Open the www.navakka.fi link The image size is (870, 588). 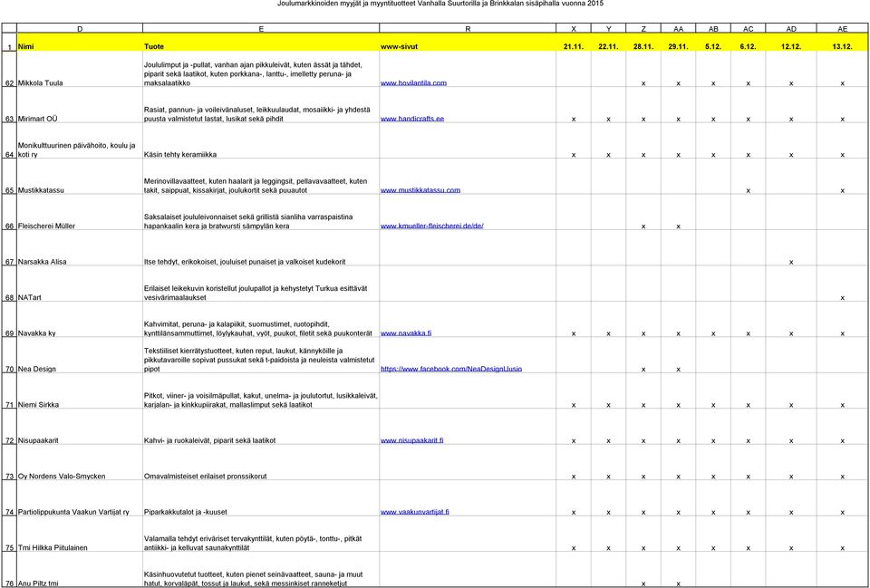(406, 333)
